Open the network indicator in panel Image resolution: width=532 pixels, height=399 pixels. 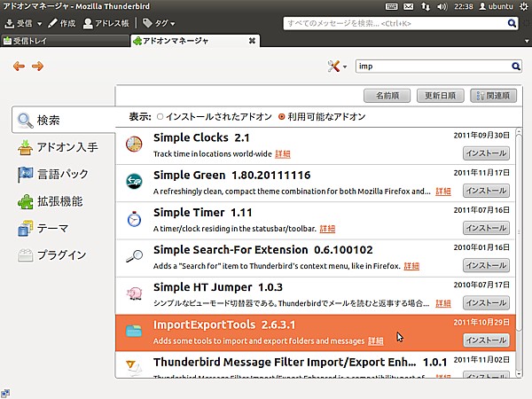pos(425,6)
